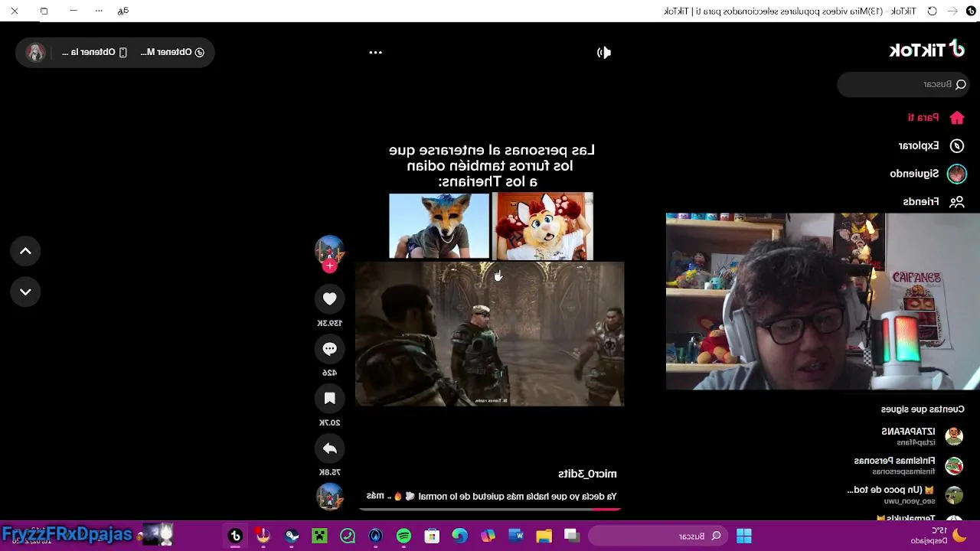
Task: Expand video caption with más
Action: click(375, 496)
